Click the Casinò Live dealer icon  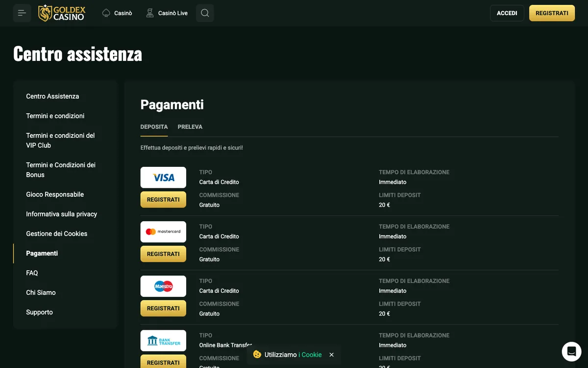pyautogui.click(x=150, y=13)
